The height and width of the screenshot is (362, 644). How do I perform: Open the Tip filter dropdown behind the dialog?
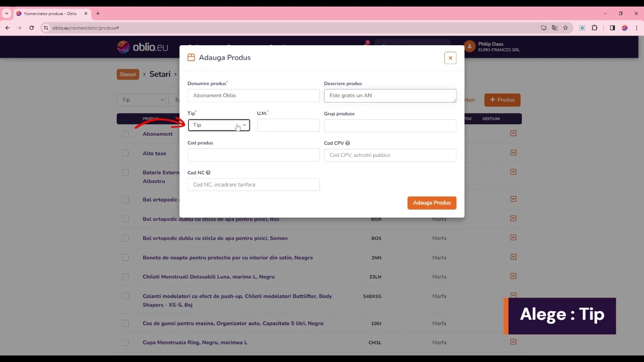coord(141,100)
